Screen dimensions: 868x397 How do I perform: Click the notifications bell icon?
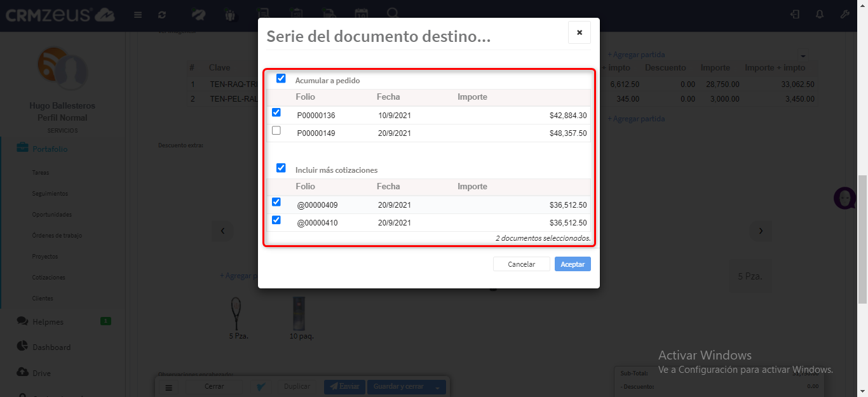[x=820, y=15]
